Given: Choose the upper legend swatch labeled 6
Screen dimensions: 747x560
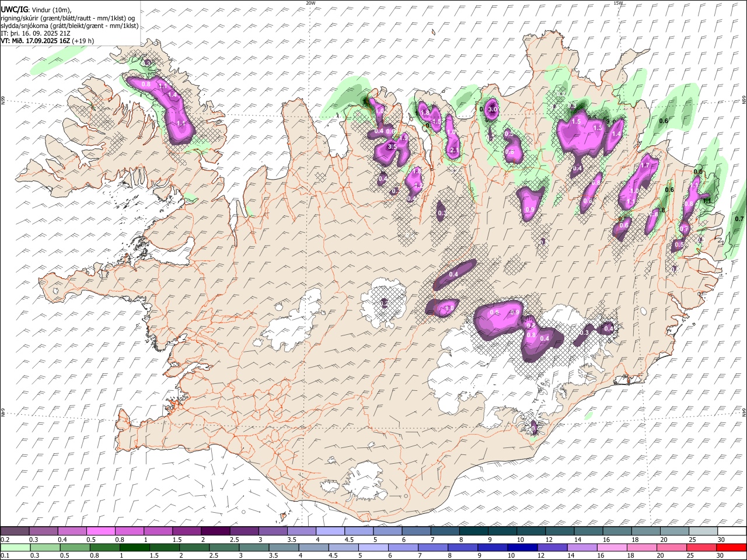Looking at the screenshot, I should coord(416,531).
